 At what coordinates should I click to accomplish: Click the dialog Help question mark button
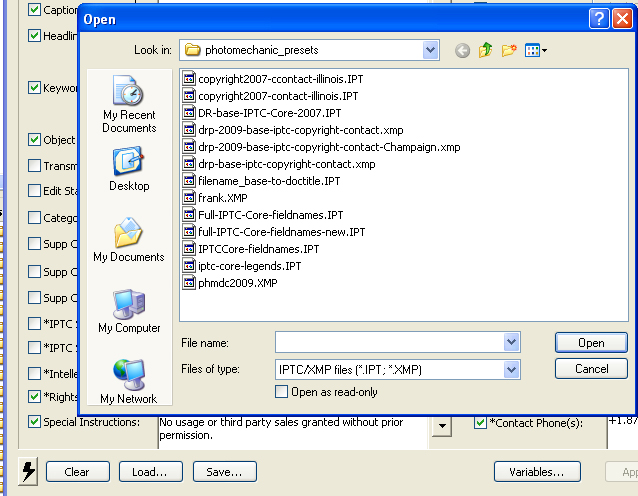(x=599, y=18)
